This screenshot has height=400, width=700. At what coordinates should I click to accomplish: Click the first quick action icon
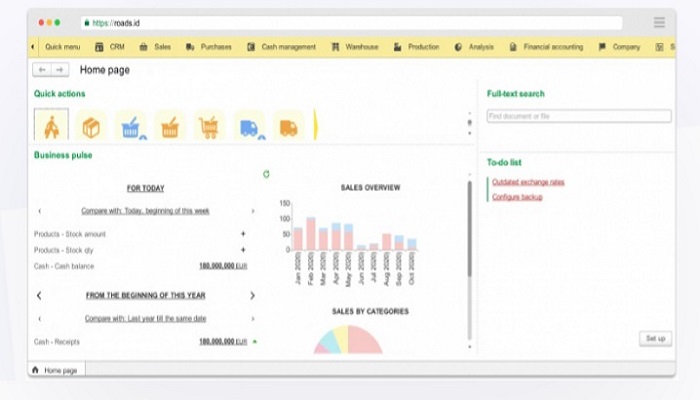[x=51, y=126]
